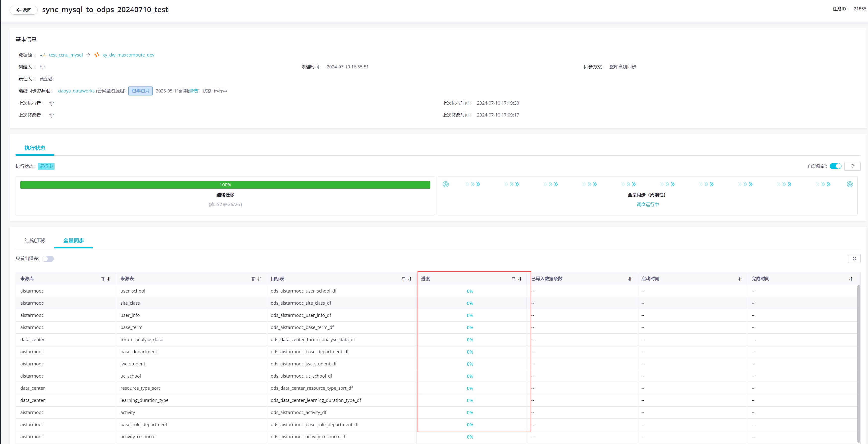The height and width of the screenshot is (444, 868).
Task: Toggle the 只看出错表 switch
Action: pyautogui.click(x=48, y=259)
